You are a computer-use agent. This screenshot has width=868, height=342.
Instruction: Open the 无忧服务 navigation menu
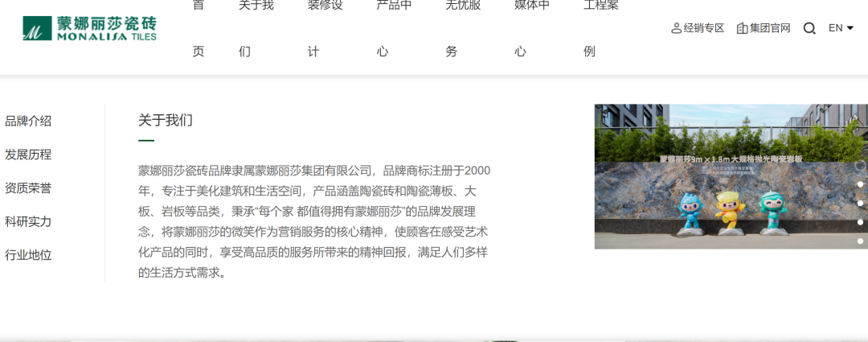[464, 28]
